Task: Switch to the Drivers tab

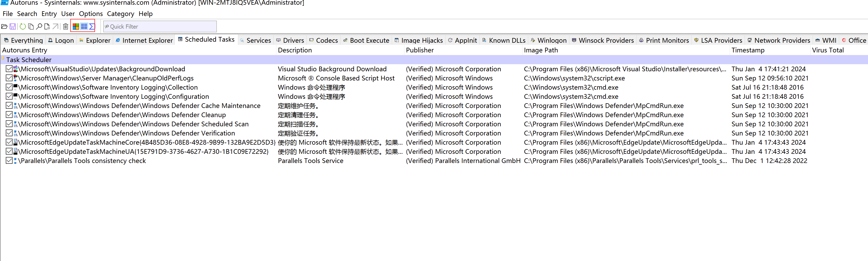Action: point(290,40)
